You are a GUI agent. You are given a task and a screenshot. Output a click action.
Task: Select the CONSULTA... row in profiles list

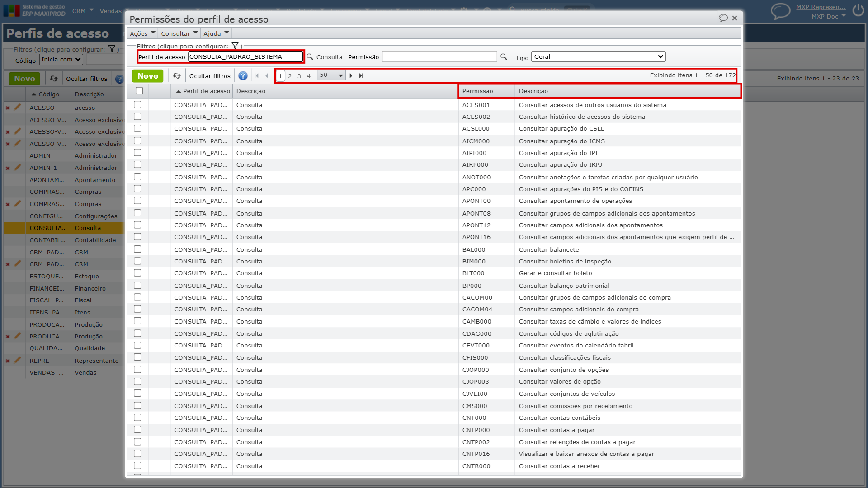[x=63, y=228]
